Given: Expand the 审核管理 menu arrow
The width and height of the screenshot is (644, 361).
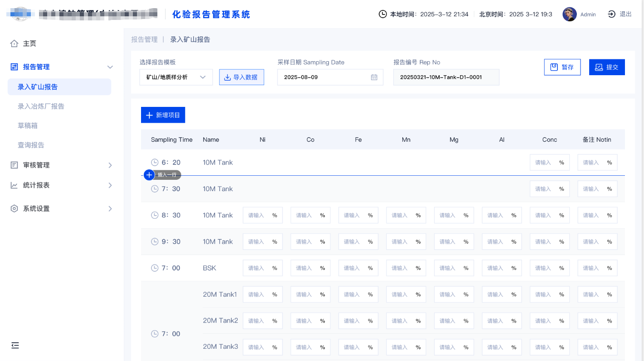Looking at the screenshot, I should click(x=110, y=165).
